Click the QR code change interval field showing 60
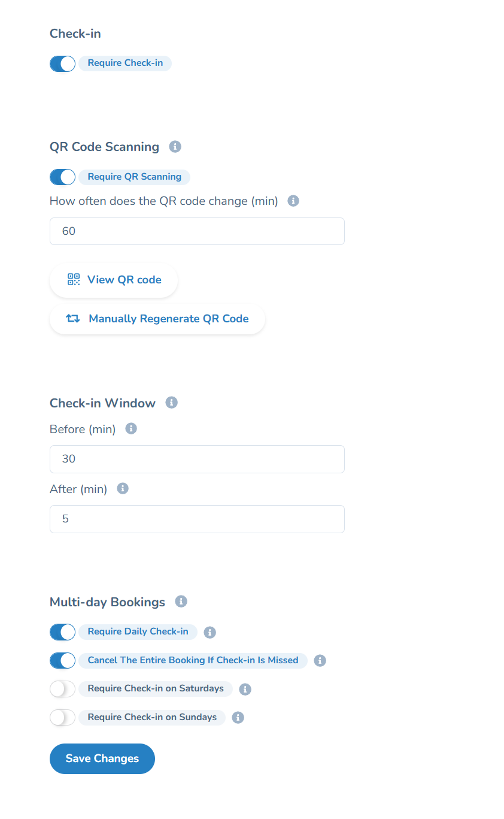The image size is (504, 819). pos(197,231)
